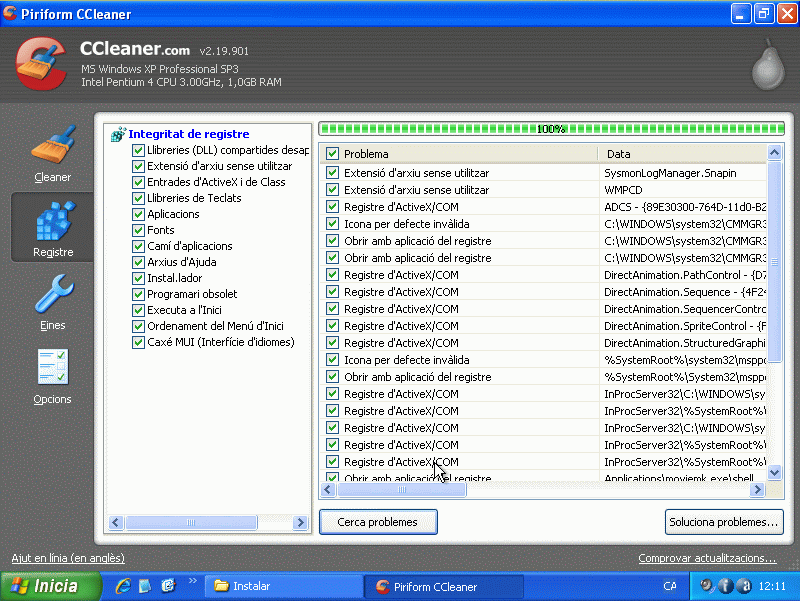Toggle select-all checkbox in Problema header
800x601 pixels.
click(332, 154)
